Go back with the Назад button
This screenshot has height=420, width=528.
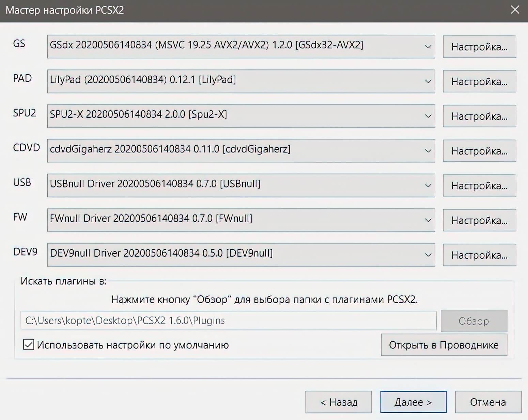click(x=339, y=402)
